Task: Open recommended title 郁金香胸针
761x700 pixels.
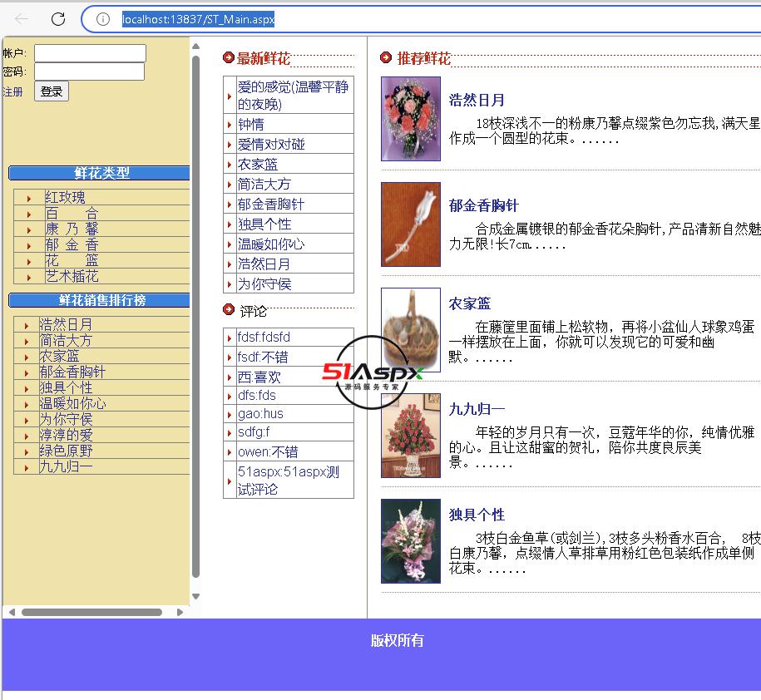Action: point(483,205)
